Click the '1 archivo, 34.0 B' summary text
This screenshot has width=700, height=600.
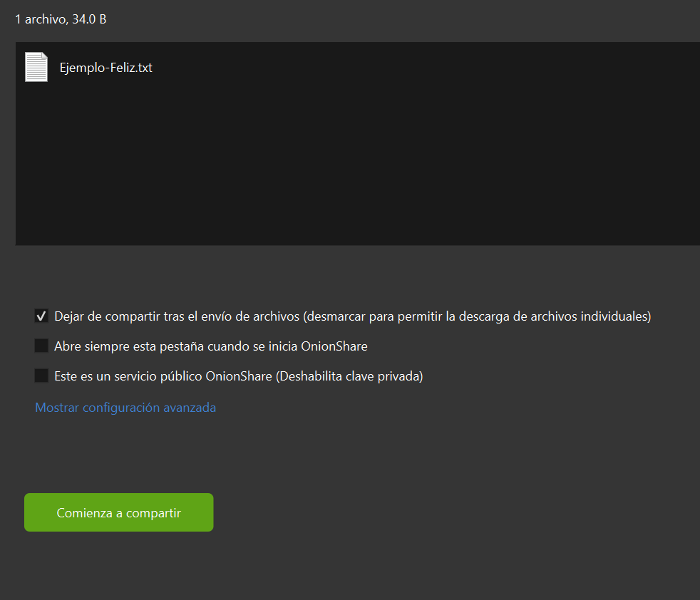[61, 19]
